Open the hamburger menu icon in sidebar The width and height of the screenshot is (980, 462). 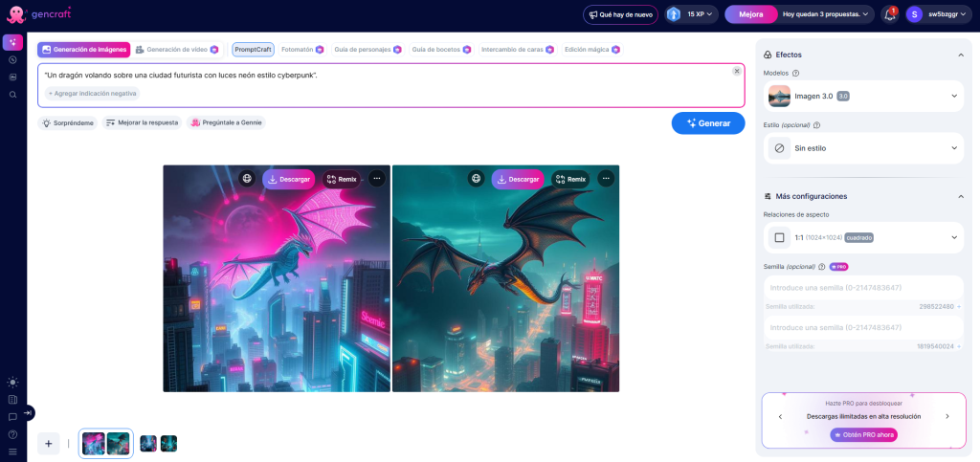[12, 451]
